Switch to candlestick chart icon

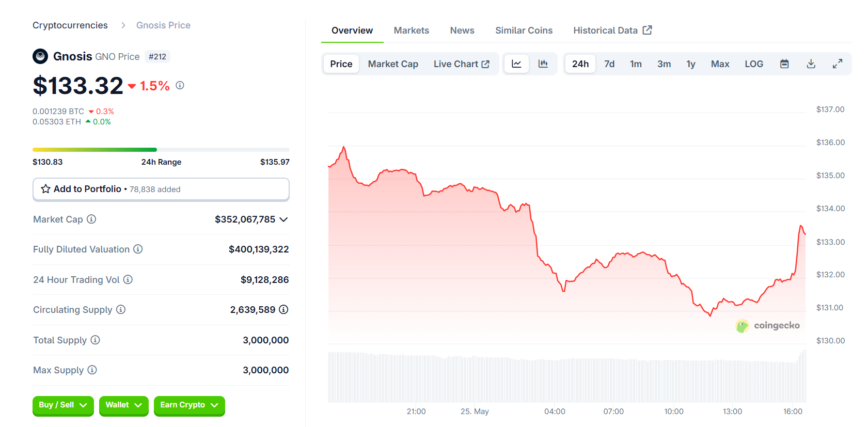[x=543, y=64]
